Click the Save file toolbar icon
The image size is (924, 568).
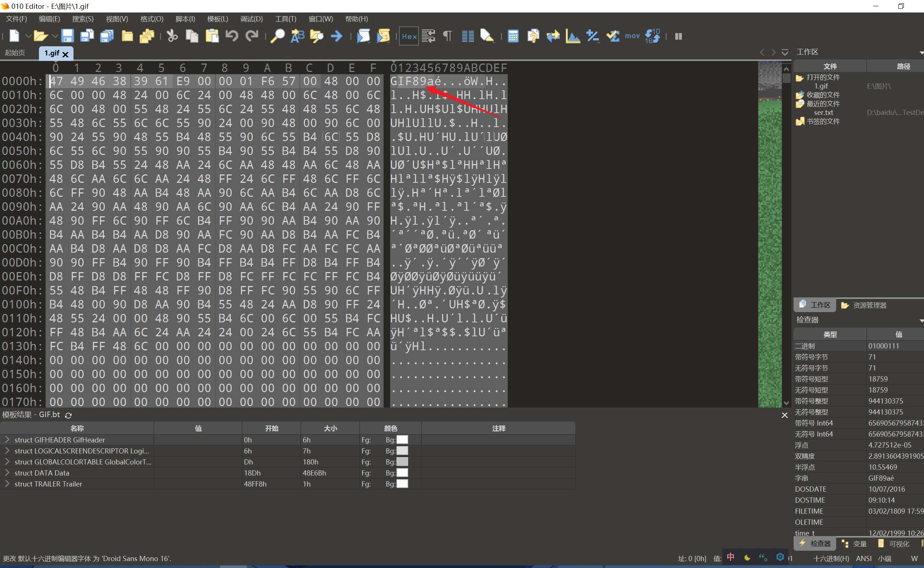point(67,36)
